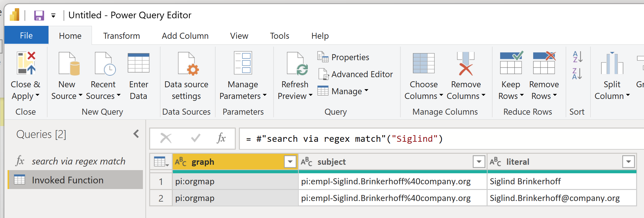The image size is (644, 218).
Task: Click the Refresh Preview icon
Action: click(x=297, y=64)
